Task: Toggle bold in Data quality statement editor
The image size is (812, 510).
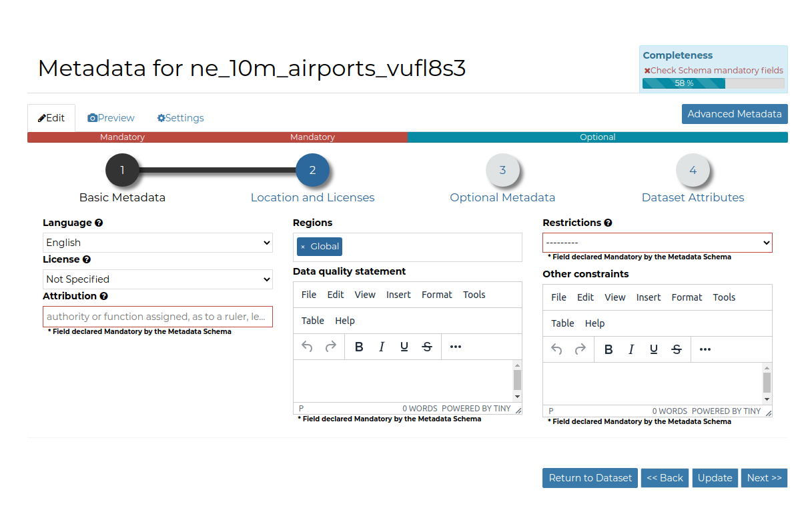Action: (x=359, y=346)
